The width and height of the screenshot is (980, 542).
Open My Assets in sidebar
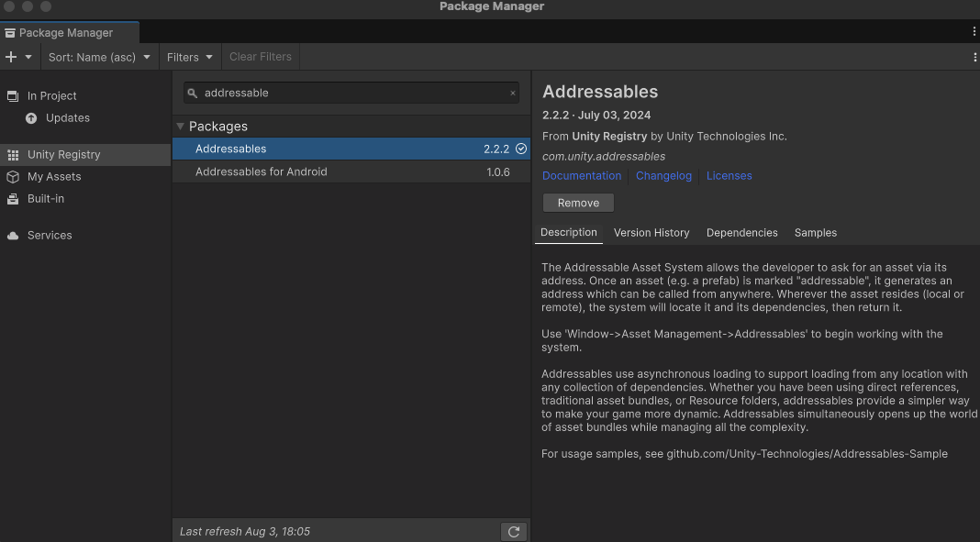(54, 177)
